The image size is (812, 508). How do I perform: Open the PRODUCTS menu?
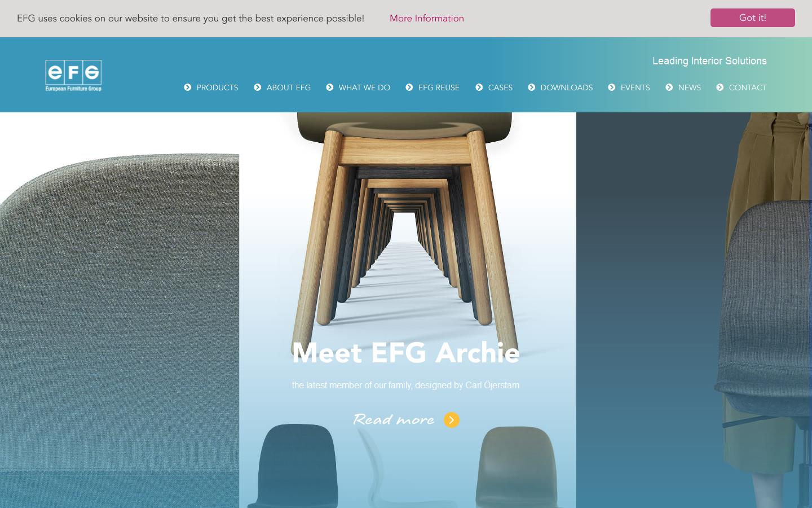[217, 87]
